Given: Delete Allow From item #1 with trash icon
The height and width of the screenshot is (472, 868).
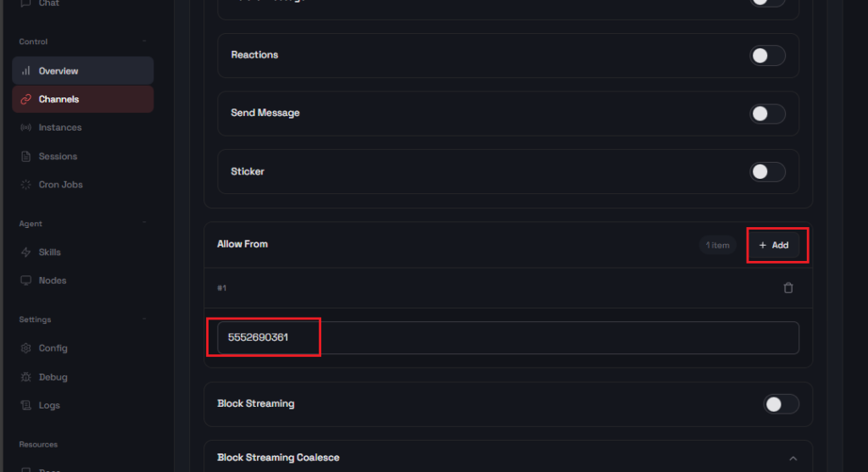Looking at the screenshot, I should (x=788, y=288).
